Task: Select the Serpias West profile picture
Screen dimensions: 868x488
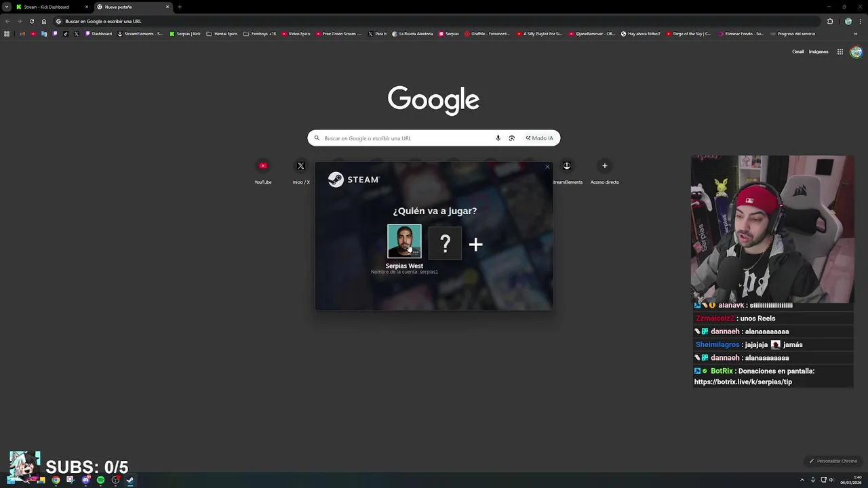Action: [404, 241]
